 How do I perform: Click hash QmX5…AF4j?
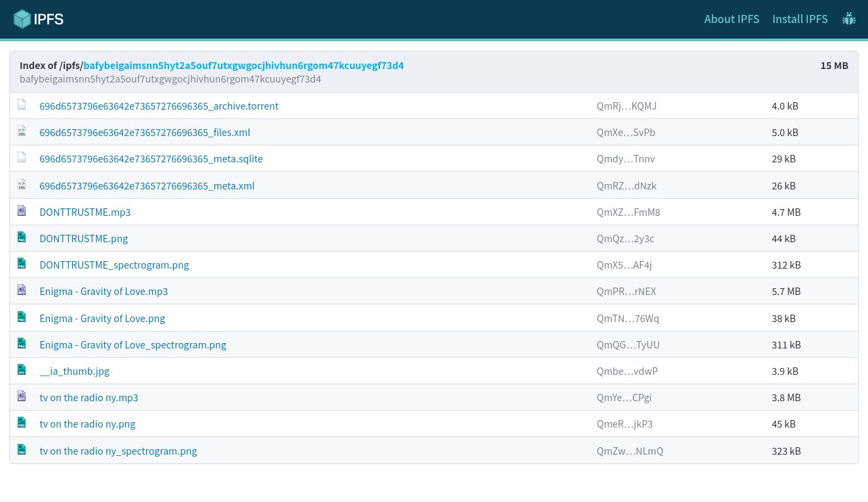625,265
